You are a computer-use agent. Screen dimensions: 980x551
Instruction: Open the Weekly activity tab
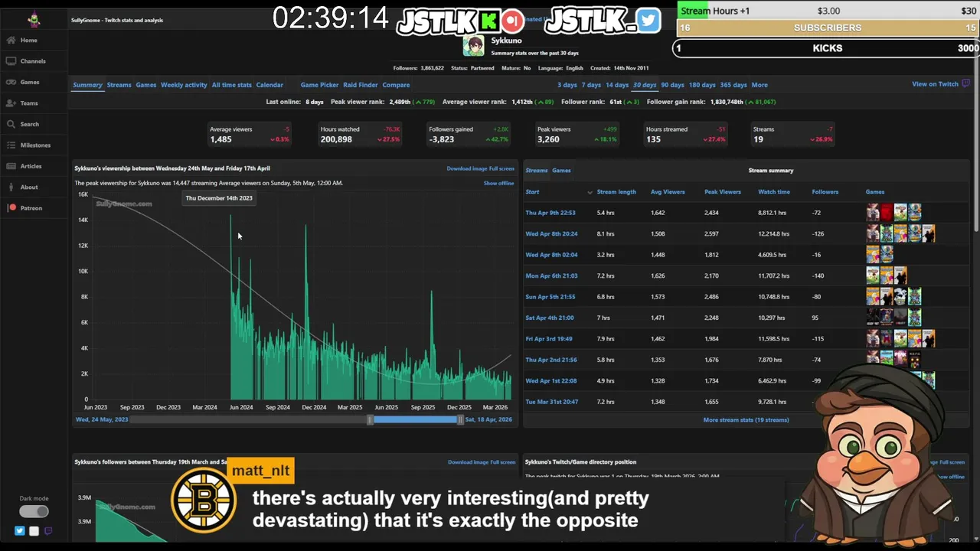coord(184,85)
